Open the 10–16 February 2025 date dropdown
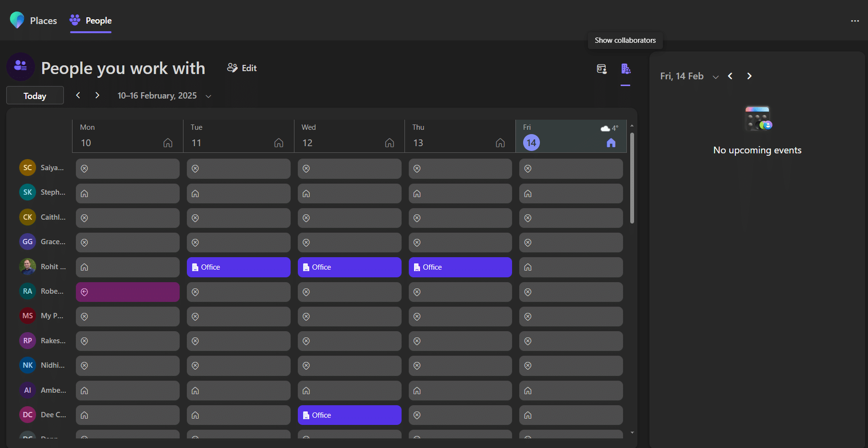The image size is (868, 448). [208, 96]
